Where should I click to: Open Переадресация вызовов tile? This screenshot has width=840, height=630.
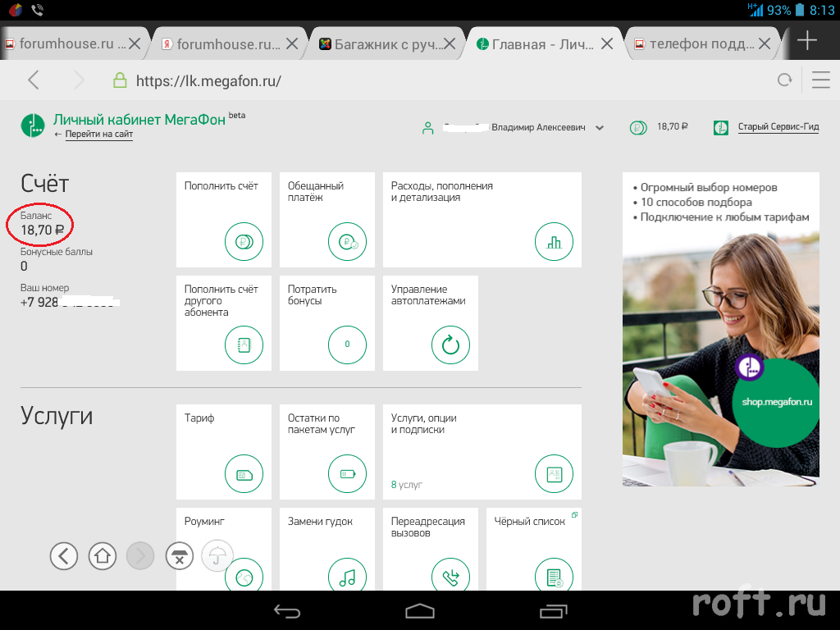pos(430,548)
